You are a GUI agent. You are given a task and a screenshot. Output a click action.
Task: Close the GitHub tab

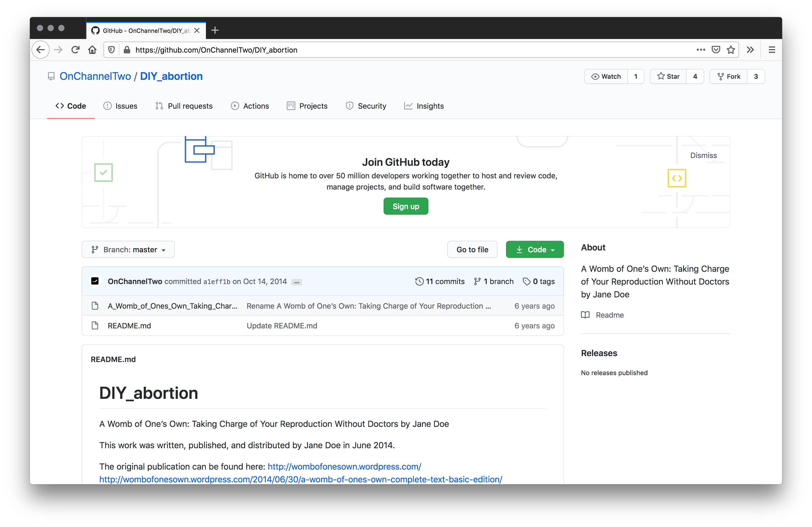point(197,30)
